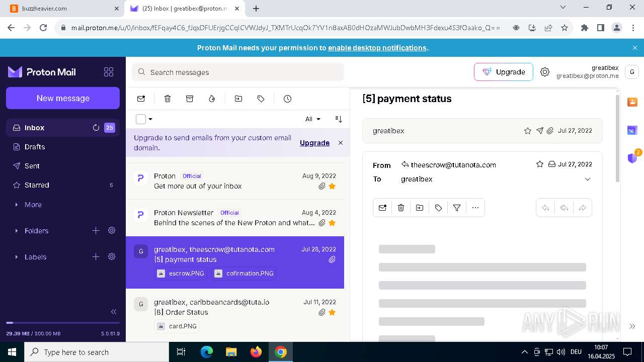Open the All filter dropdown
Image resolution: width=644 pixels, height=362 pixels.
point(313,119)
